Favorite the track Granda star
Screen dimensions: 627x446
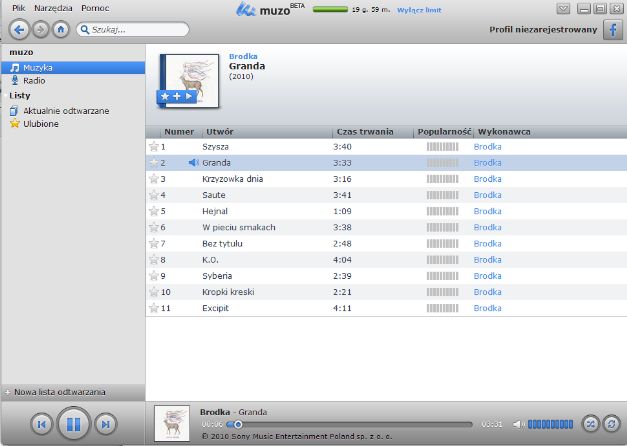click(x=154, y=163)
